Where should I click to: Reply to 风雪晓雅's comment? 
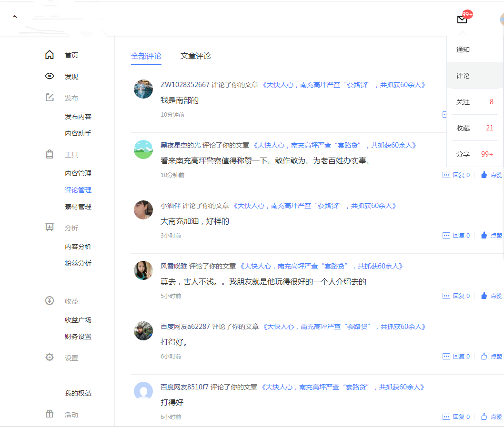[x=456, y=296]
